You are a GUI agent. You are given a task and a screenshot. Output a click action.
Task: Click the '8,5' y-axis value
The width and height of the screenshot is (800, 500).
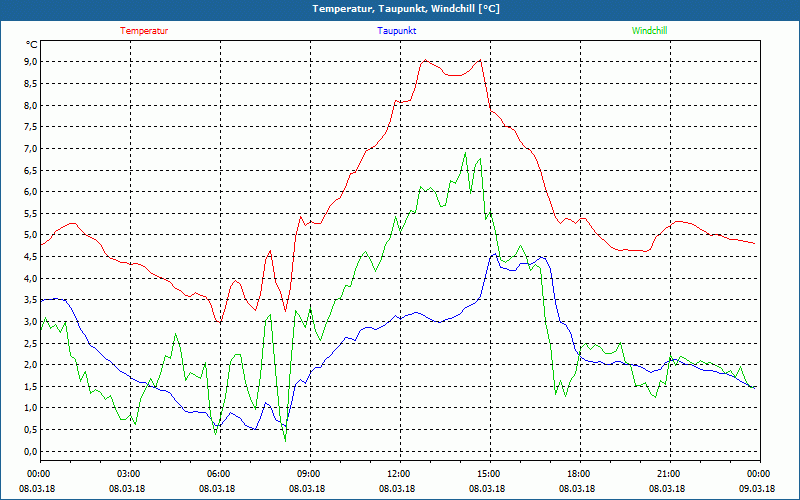click(x=31, y=83)
